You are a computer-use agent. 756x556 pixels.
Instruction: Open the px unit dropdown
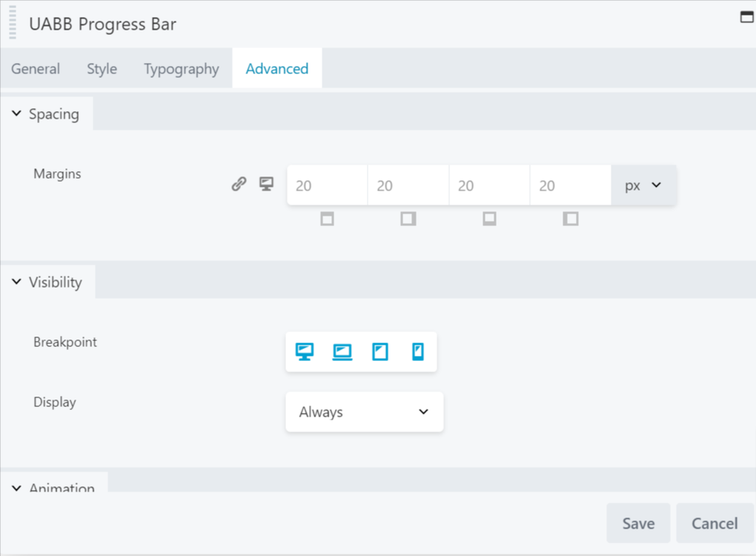643,185
